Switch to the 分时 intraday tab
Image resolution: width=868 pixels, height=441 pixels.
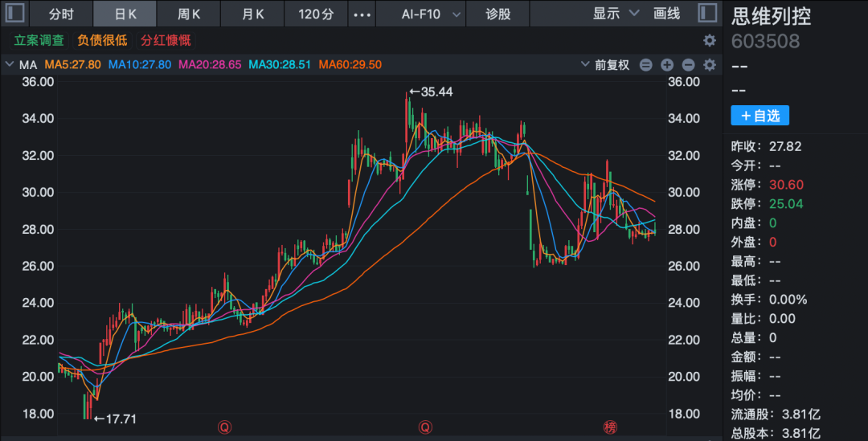coord(61,14)
